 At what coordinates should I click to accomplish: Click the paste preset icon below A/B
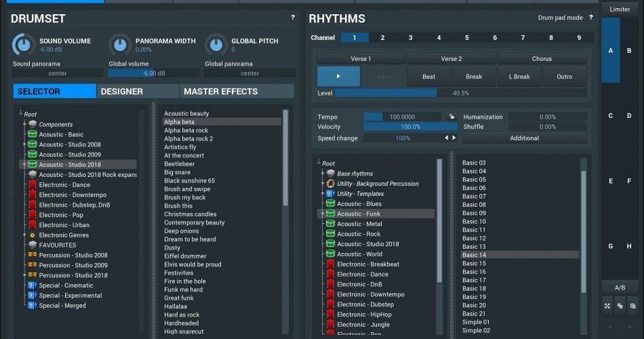[632, 306]
